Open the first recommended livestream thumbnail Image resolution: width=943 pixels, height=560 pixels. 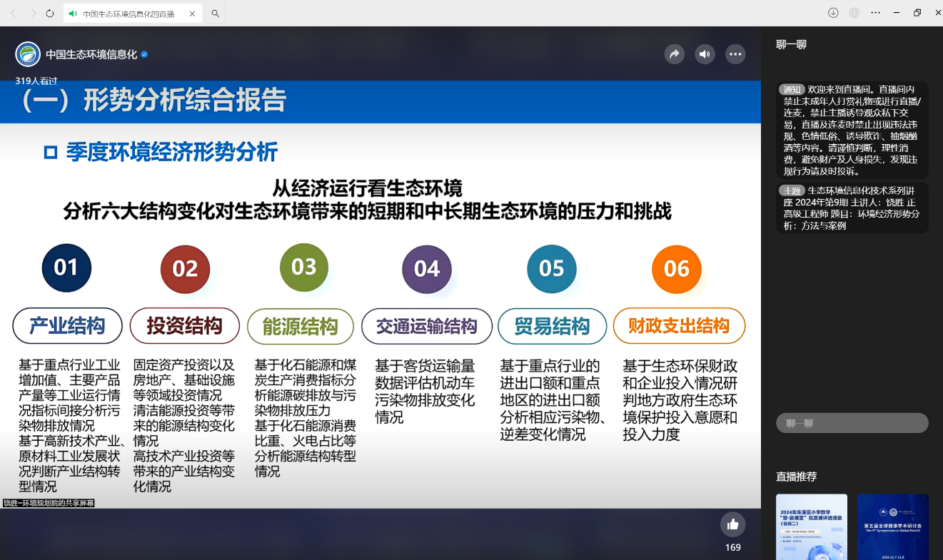812,526
